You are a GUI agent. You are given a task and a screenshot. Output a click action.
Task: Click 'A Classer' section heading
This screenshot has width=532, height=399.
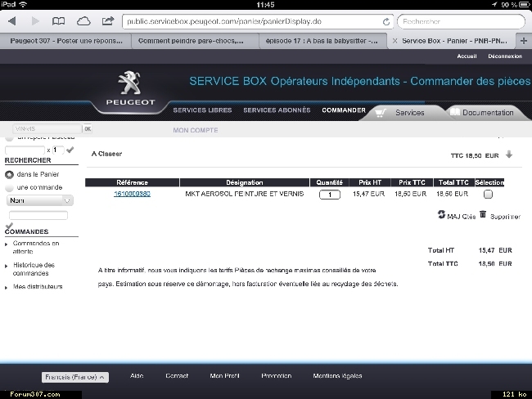(x=106, y=154)
